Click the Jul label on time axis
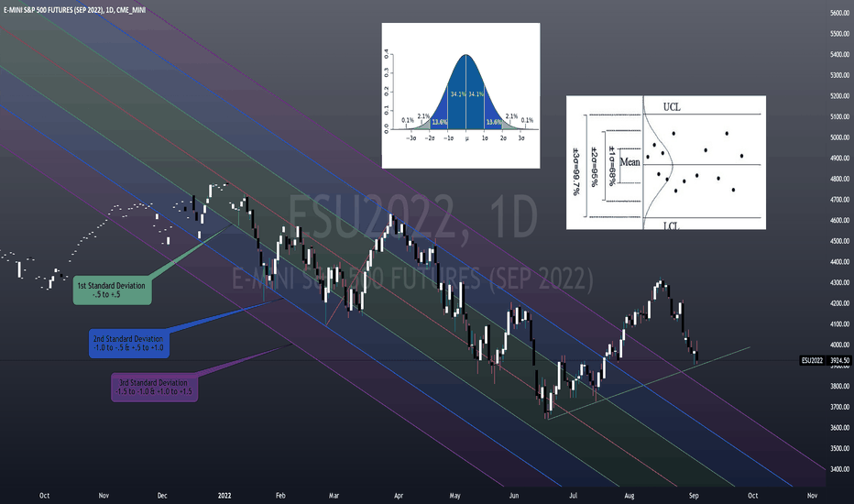Screen dimensions: 854x504 click(x=573, y=495)
